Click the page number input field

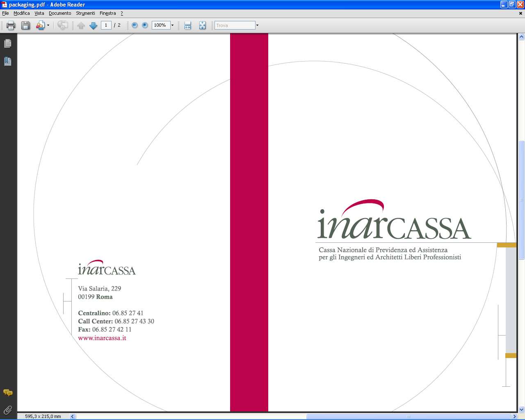106,25
